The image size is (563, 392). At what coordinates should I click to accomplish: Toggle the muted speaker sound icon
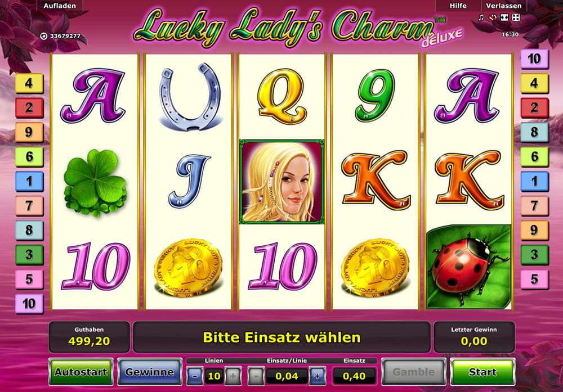click(x=493, y=17)
